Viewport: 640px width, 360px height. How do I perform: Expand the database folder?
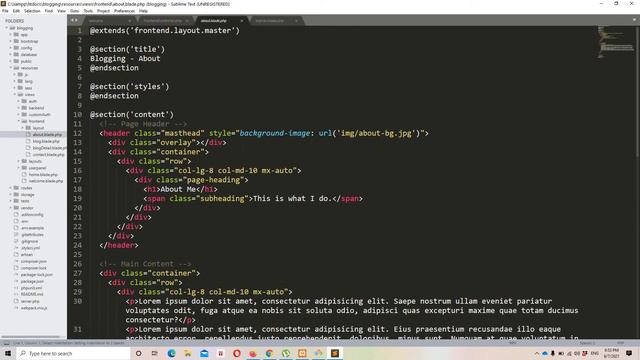click(11, 54)
